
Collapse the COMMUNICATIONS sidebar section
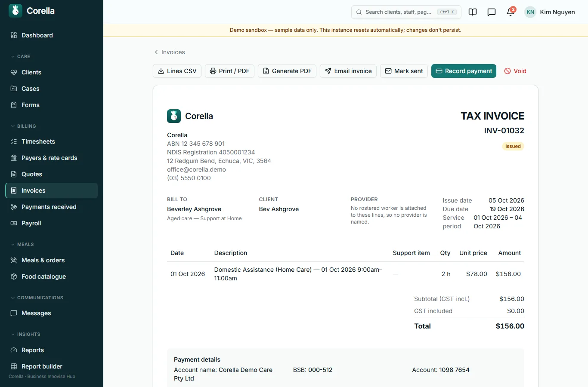[x=37, y=298]
